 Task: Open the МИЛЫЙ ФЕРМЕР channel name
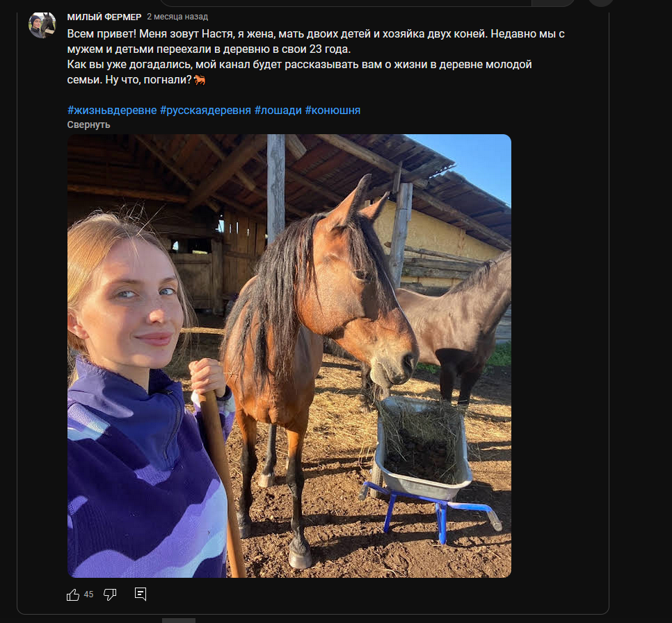pos(104,17)
